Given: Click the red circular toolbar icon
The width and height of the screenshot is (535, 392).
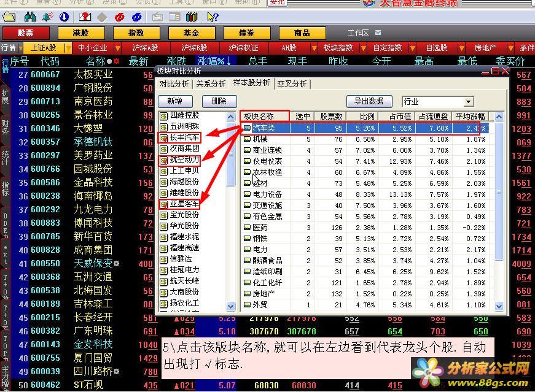Looking at the screenshot, I should pos(119,17).
